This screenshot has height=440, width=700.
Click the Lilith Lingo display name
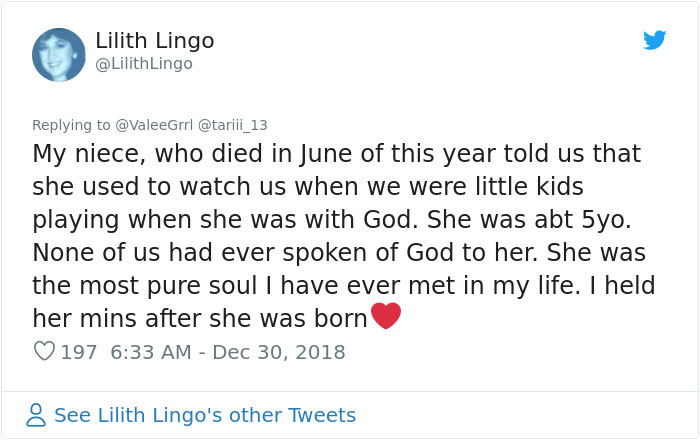click(155, 41)
